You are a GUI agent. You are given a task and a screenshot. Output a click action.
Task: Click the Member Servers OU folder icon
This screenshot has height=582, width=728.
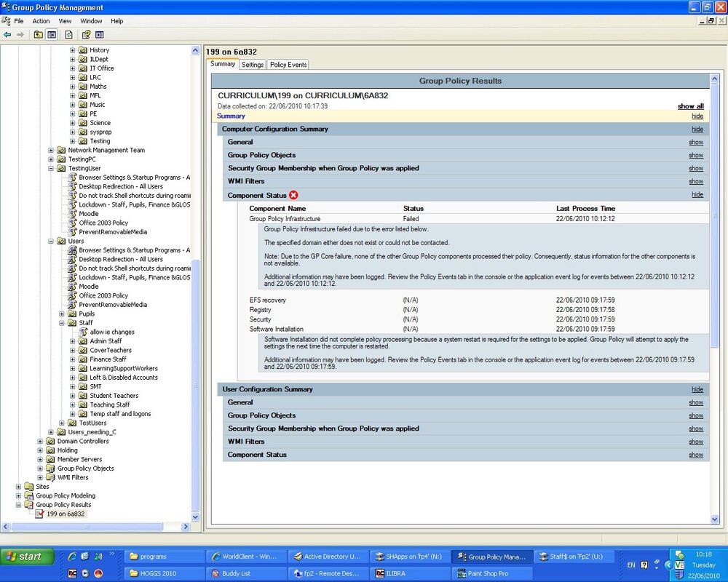coord(51,460)
